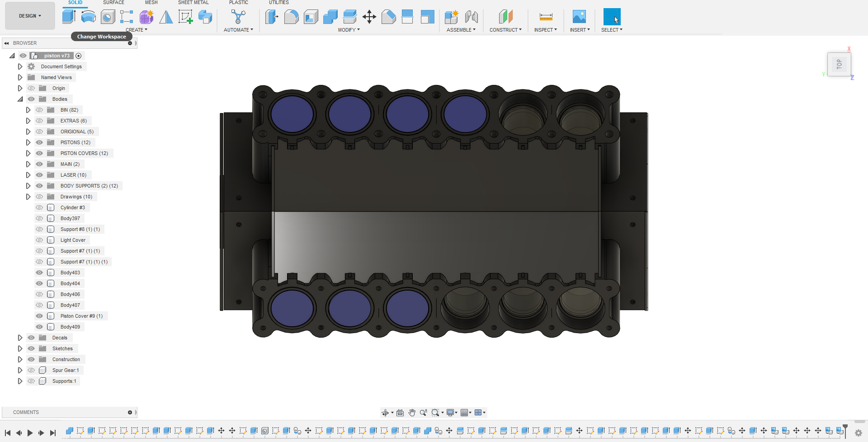This screenshot has width=868, height=442.
Task: Open the Hole tool
Action: 108,17
